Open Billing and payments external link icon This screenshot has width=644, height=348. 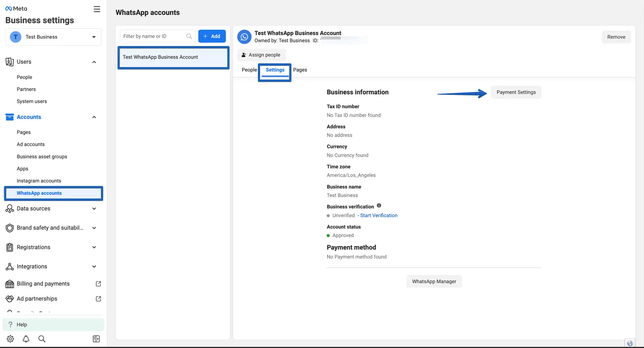[98, 284]
